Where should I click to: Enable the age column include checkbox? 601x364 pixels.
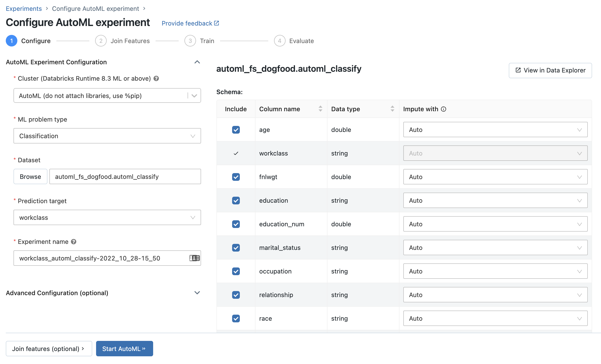(x=236, y=130)
